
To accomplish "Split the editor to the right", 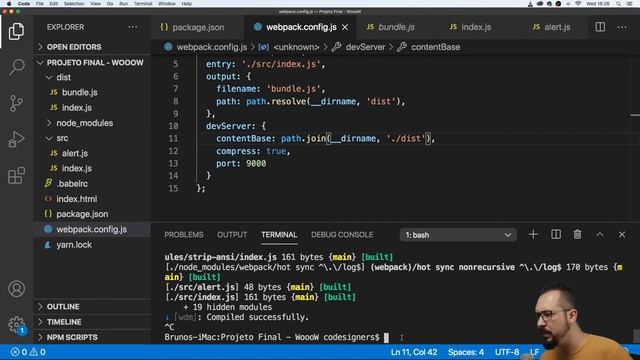I will click(600, 27).
